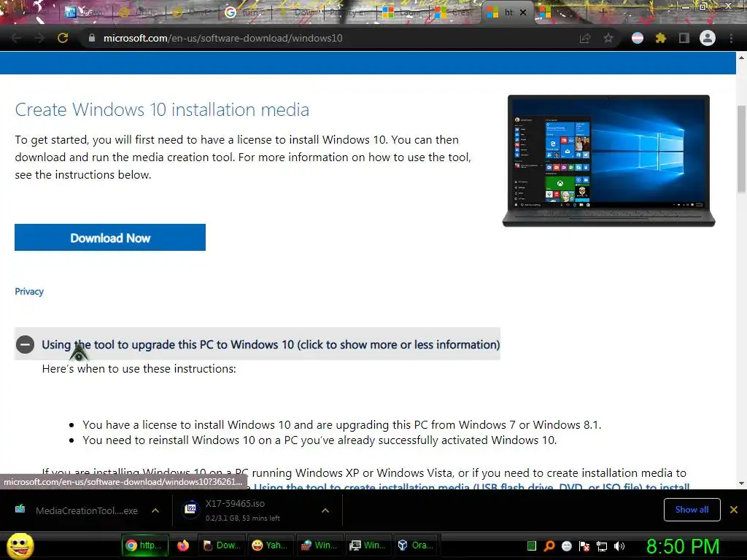Image resolution: width=747 pixels, height=560 pixels.
Task: Click the scrollbar down arrow
Action: point(741,483)
